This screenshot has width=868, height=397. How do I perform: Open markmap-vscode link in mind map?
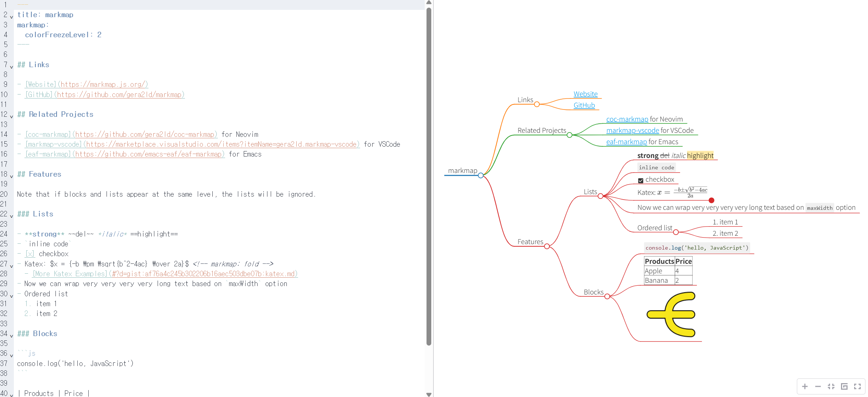click(633, 131)
